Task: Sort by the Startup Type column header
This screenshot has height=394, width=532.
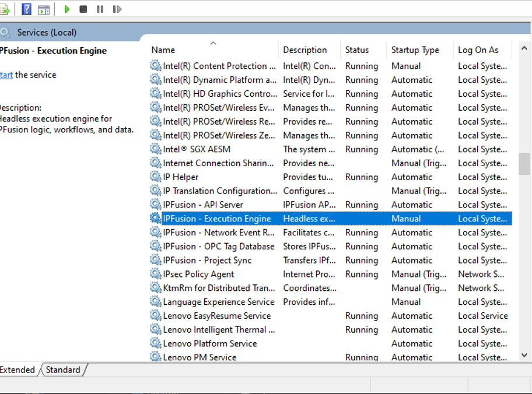Action: click(415, 50)
